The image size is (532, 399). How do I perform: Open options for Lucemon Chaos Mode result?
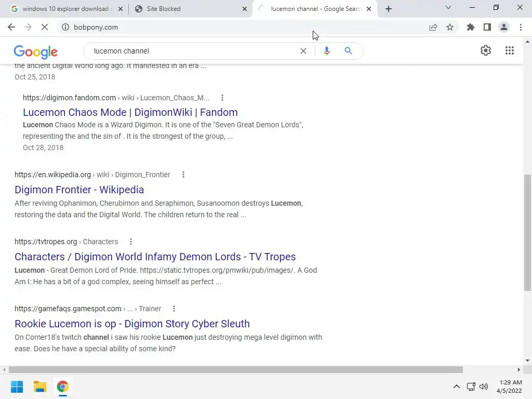point(222,98)
